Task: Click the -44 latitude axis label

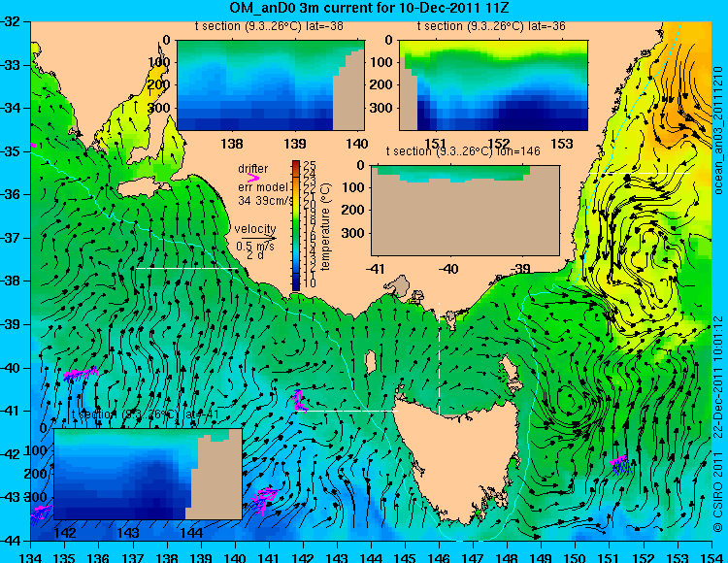Action: 10,541
